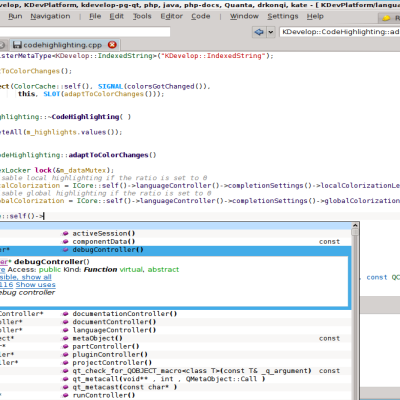Viewport: 400px width, 400px height.
Task: Click function icon beside metaObject()
Action: coord(65,338)
